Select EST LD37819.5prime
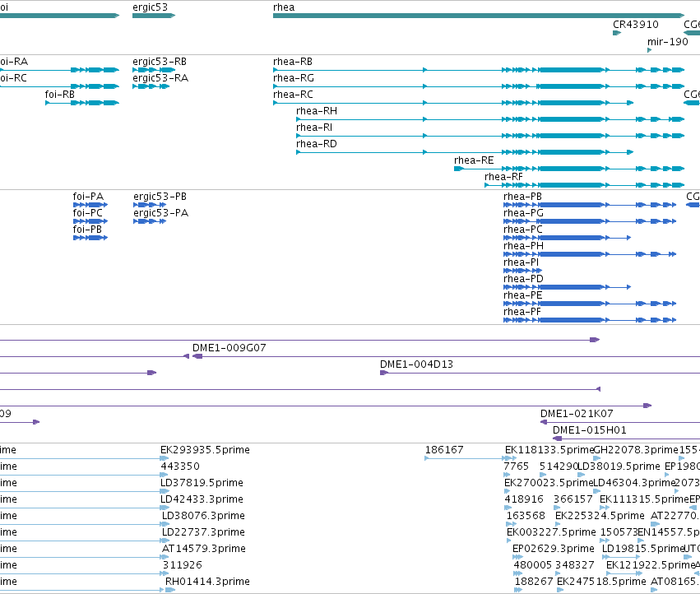This screenshot has width=700, height=594. (x=165, y=491)
